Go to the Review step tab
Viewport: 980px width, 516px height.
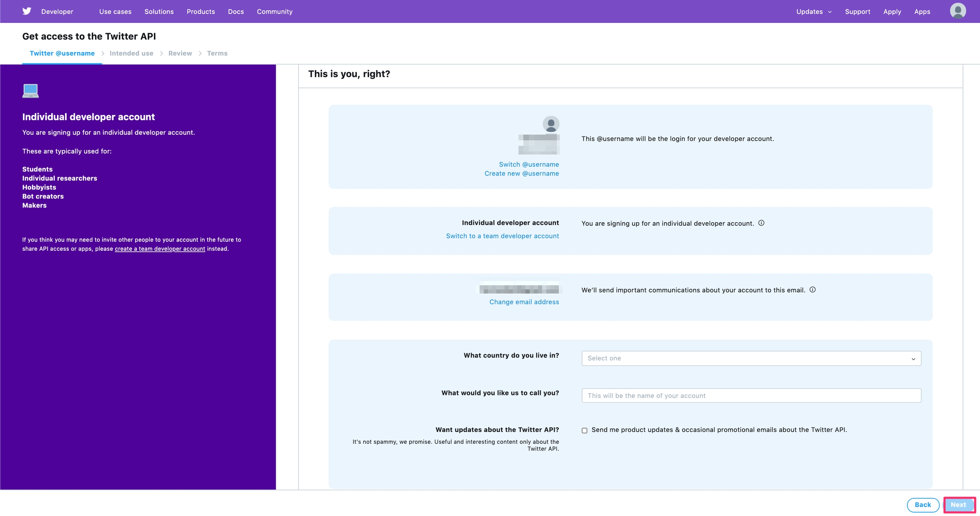click(x=180, y=53)
